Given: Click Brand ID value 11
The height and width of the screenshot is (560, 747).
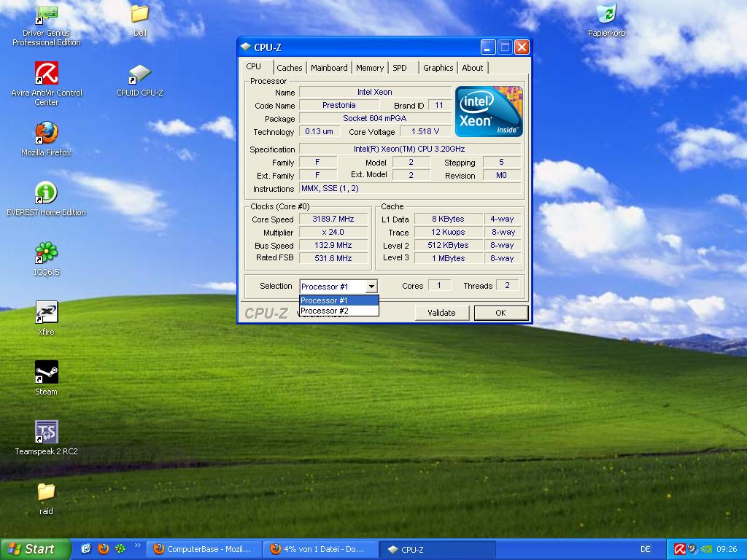Looking at the screenshot, I should click(x=438, y=105).
